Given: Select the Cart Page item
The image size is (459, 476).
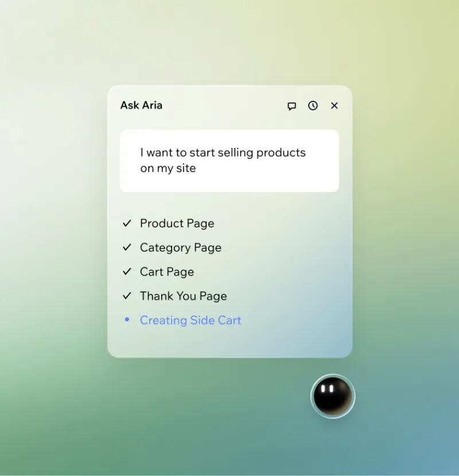Looking at the screenshot, I should pos(167,272).
